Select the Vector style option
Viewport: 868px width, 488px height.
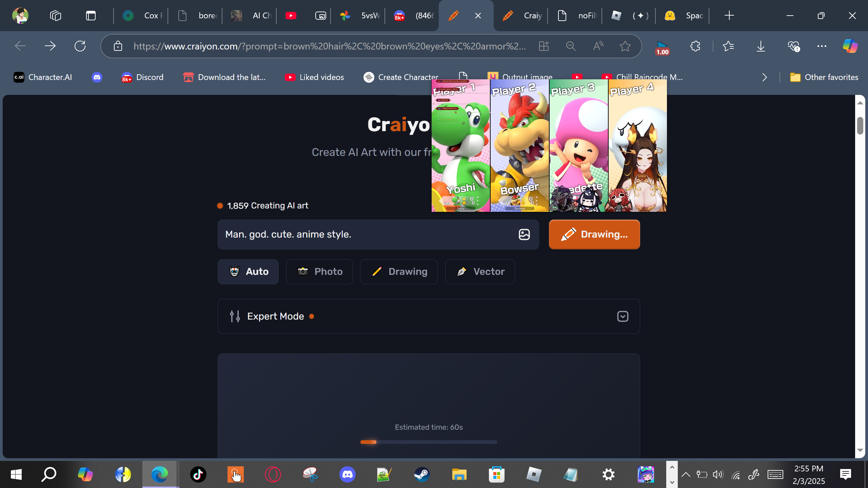point(480,272)
